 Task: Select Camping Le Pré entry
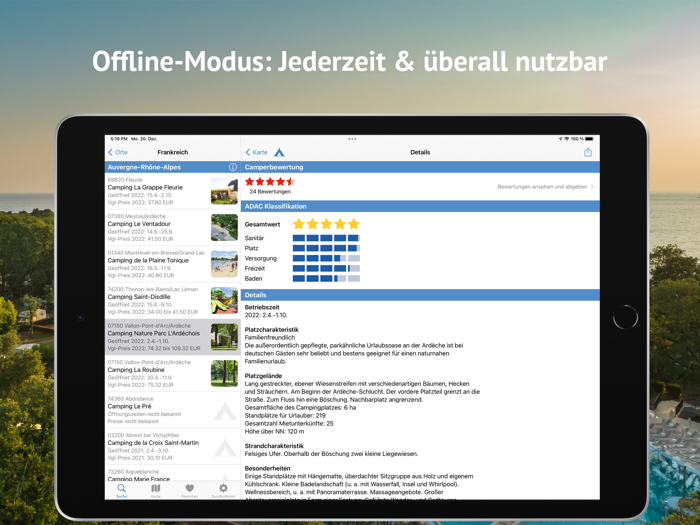click(173, 410)
